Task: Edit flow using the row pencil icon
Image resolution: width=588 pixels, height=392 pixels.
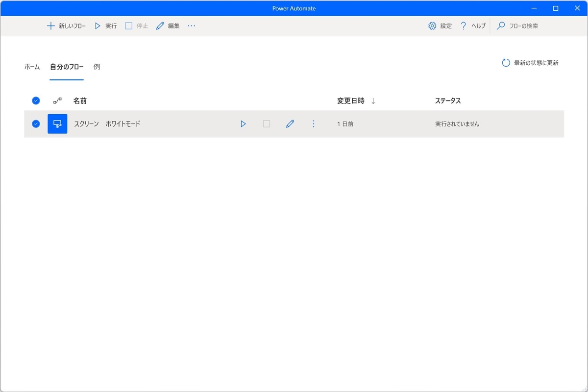Action: point(290,124)
